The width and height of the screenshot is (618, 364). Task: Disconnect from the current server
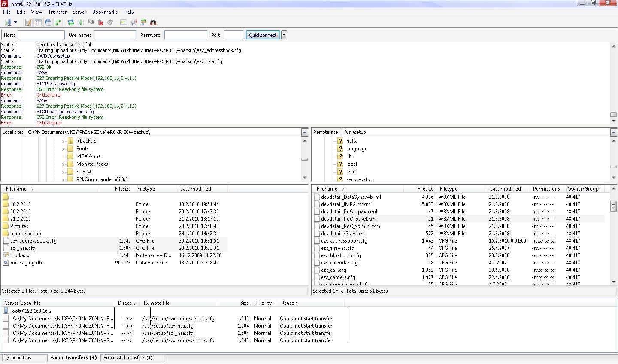[x=100, y=22]
